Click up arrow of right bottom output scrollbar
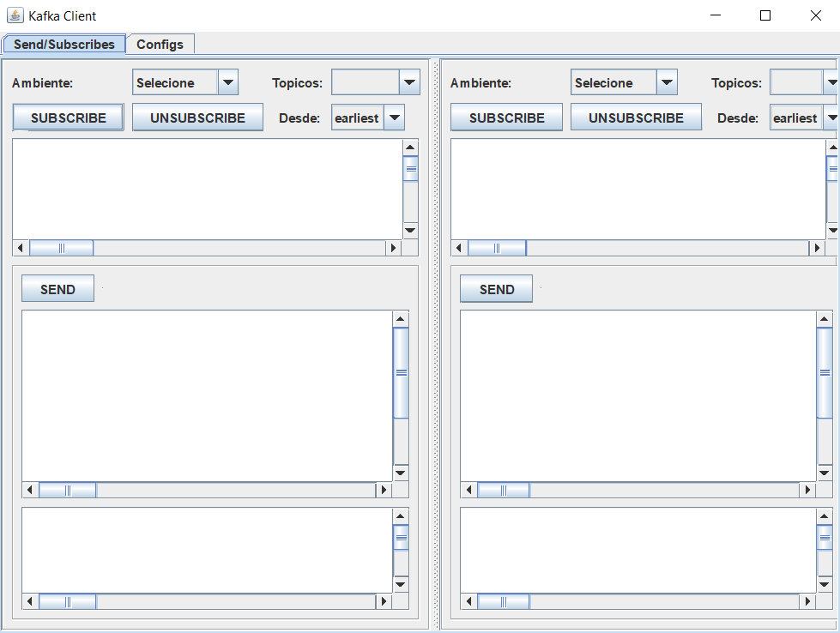This screenshot has width=840, height=633. pyautogui.click(x=825, y=516)
